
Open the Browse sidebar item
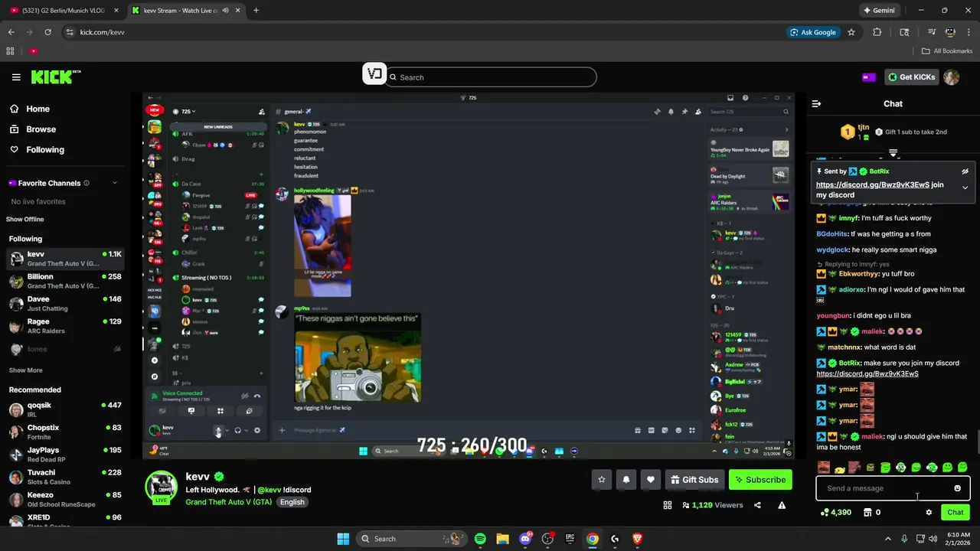tap(41, 129)
